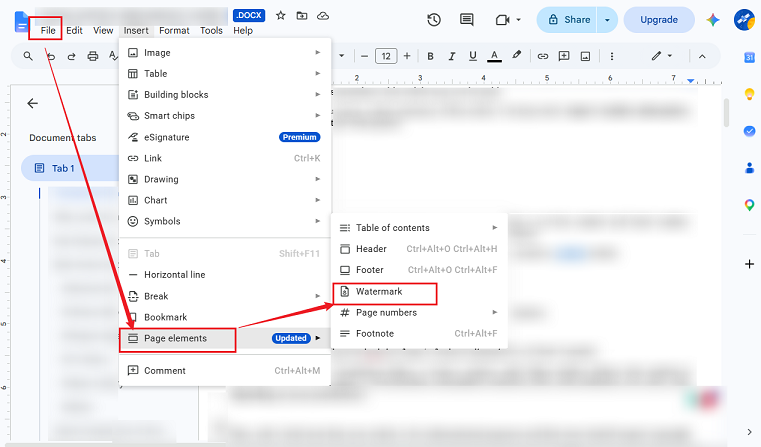The height and width of the screenshot is (447, 761).
Task: Expand the Smart chips submenu
Action: pos(225,116)
